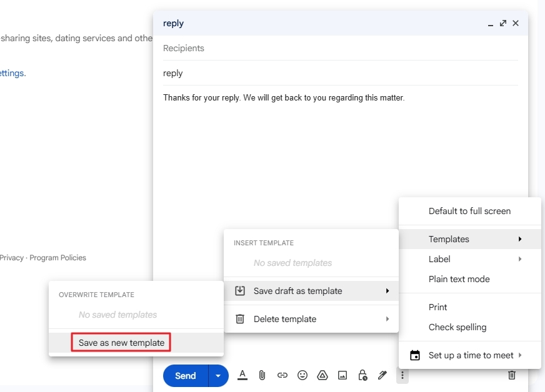Click the download icon beside Save draft
Screen dimensions: 545x392
[240, 291]
